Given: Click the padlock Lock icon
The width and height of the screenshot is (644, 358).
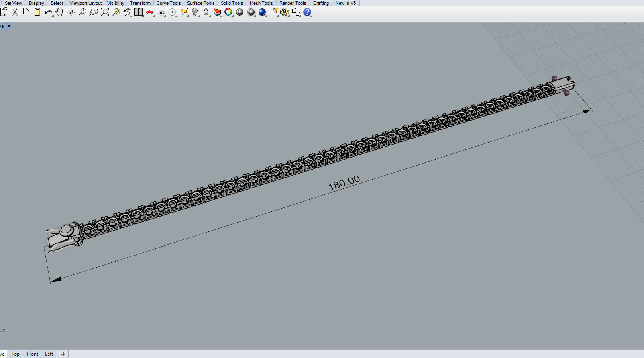Looking at the screenshot, I should coord(206,12).
